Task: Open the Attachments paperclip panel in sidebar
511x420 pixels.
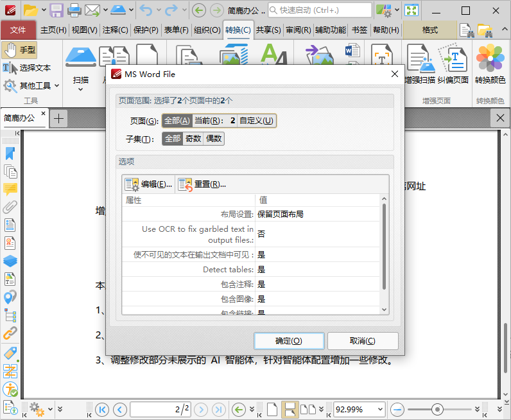Action: click(x=10, y=207)
